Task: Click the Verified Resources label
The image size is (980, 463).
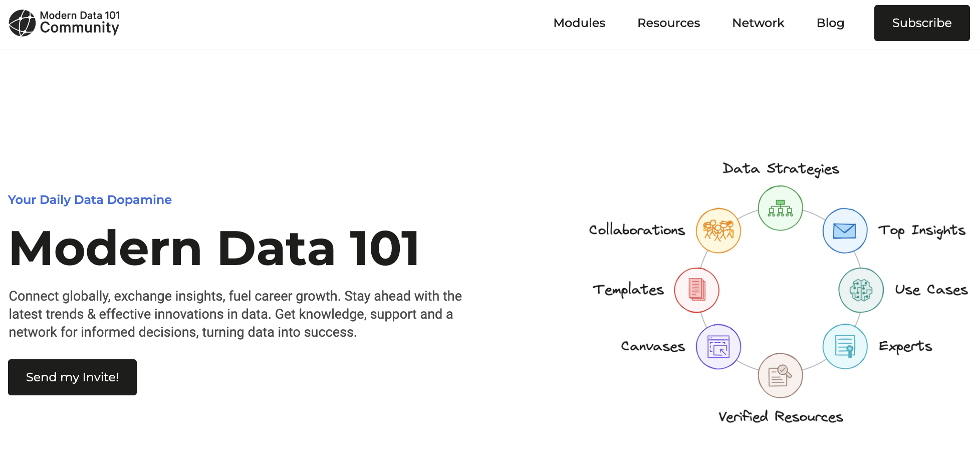Action: click(x=781, y=416)
